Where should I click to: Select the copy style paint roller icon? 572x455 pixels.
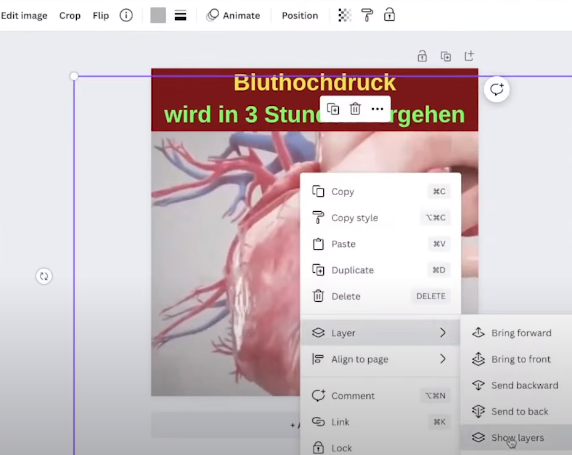point(367,15)
